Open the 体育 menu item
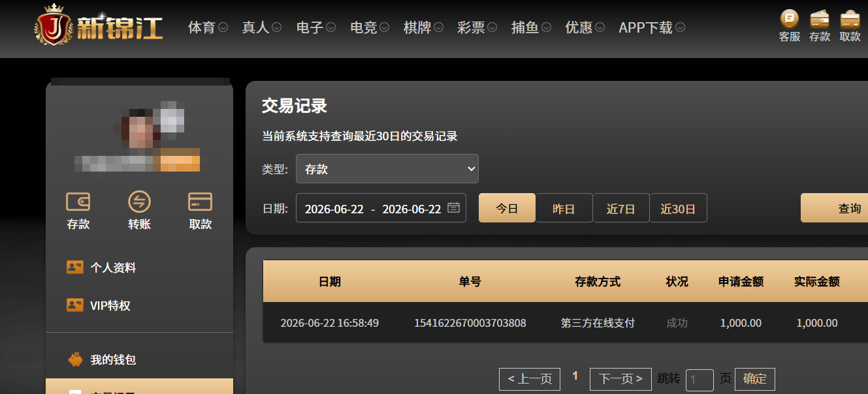This screenshot has width=868, height=394. point(202,27)
